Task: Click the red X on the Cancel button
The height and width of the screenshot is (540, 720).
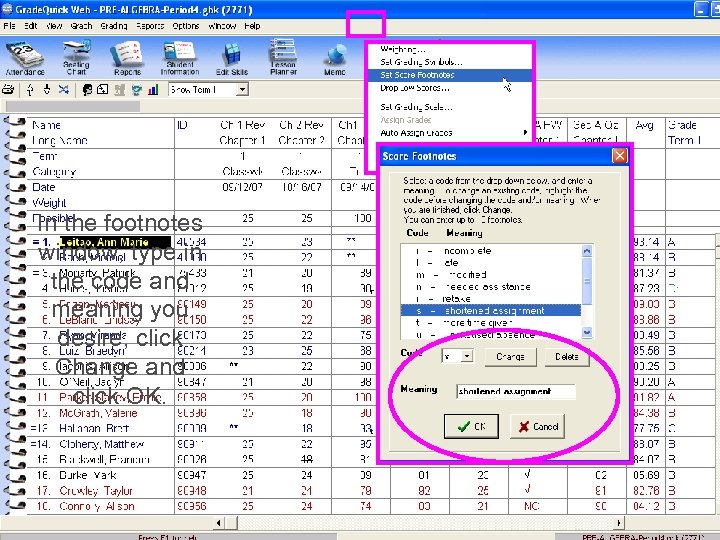Action: (523, 427)
